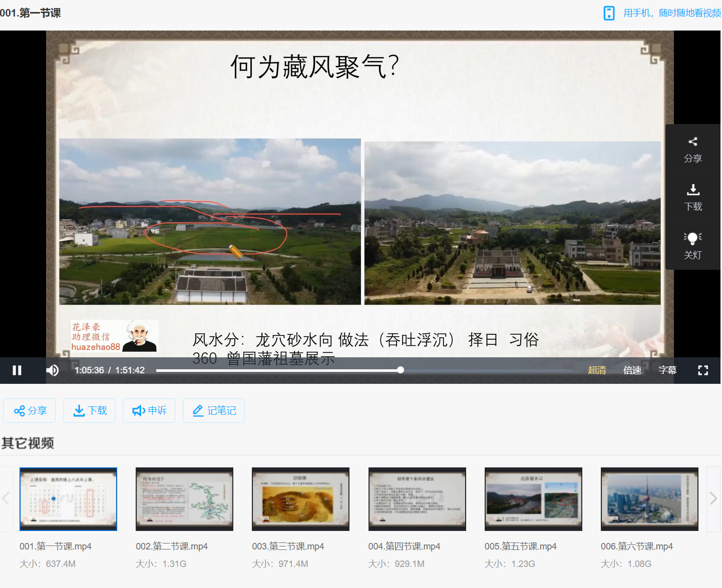Select the 005.第五节课.mp4 thumbnail
Screen dimensions: 722x588
[x=533, y=499]
